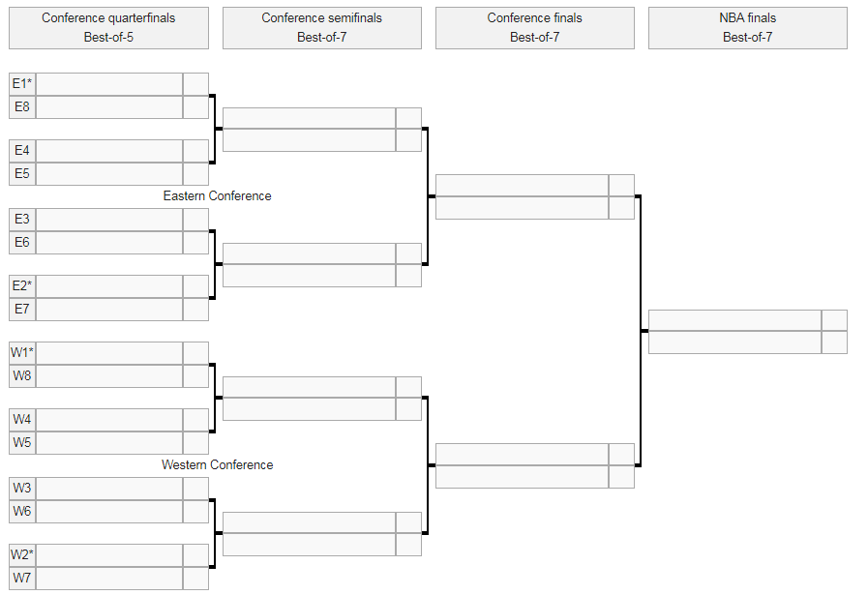This screenshot has height=595, width=868.
Task: Click the E3 seed label cell
Action: (x=22, y=220)
